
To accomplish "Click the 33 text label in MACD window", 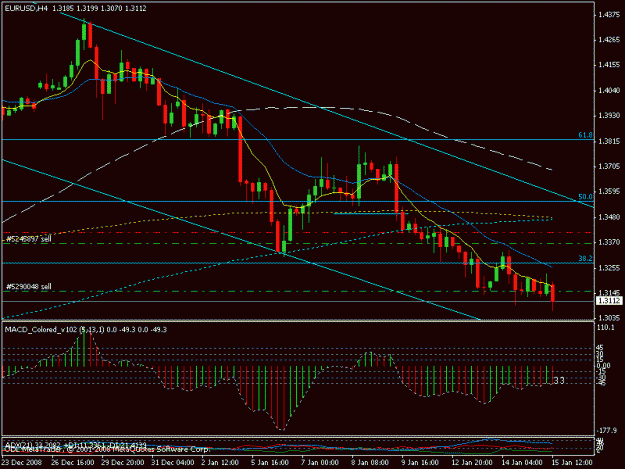I will tap(559, 381).
